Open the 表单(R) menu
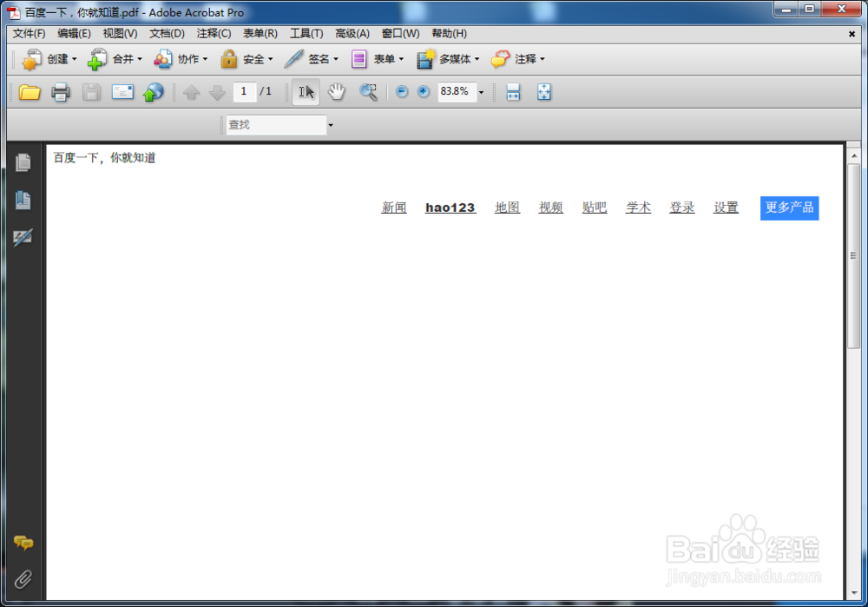This screenshot has height=607, width=868. click(x=260, y=34)
